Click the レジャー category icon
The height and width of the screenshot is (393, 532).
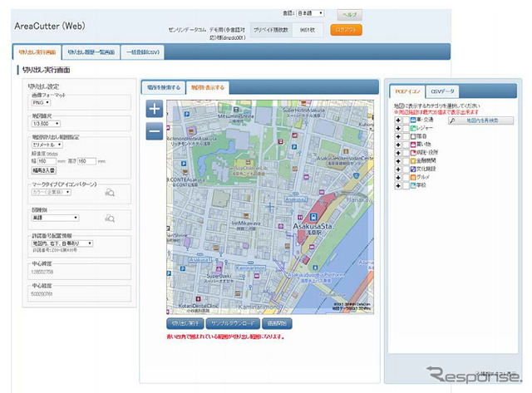(x=413, y=128)
